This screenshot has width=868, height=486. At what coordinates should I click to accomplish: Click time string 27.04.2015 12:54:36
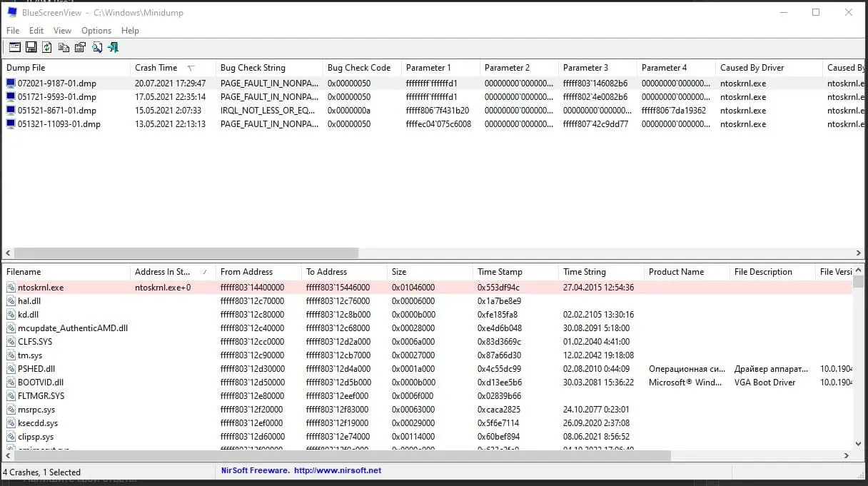[x=598, y=288]
